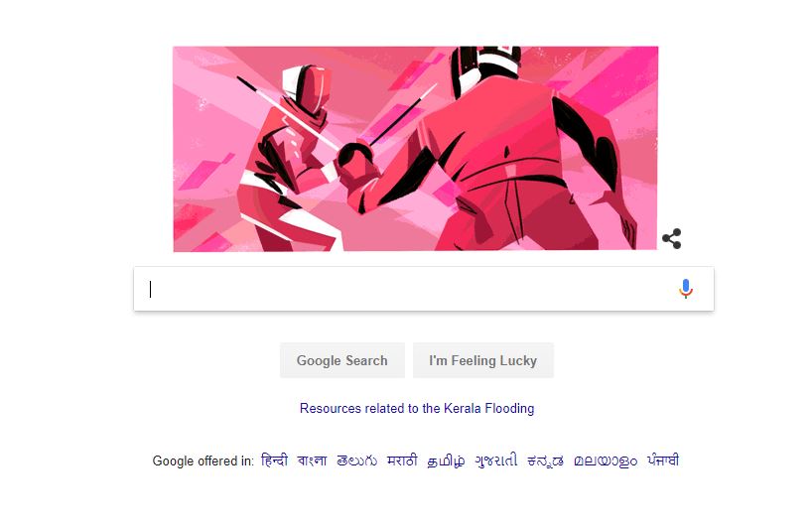The height and width of the screenshot is (526, 812).
Task: Open the pink fencing Google Doodle
Action: click(x=415, y=149)
